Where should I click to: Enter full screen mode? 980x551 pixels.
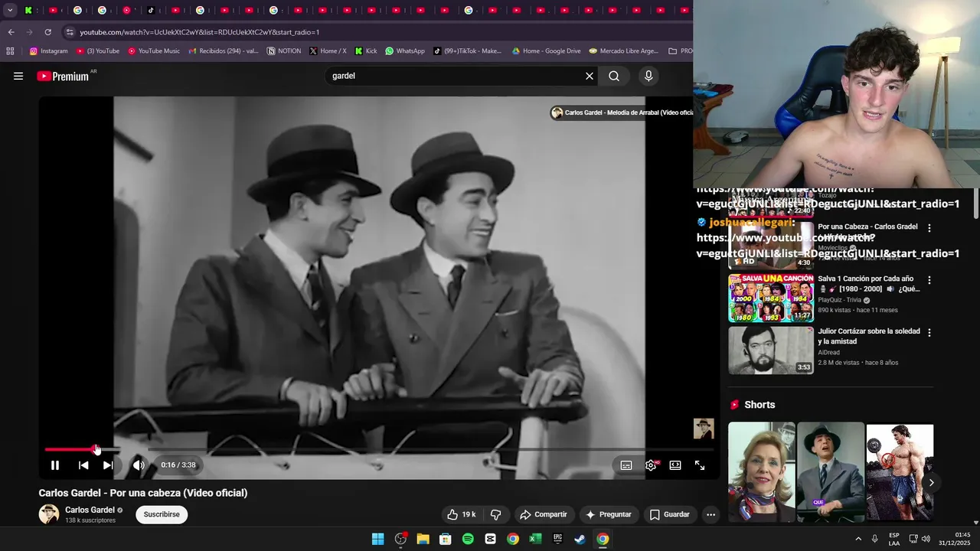tap(700, 465)
